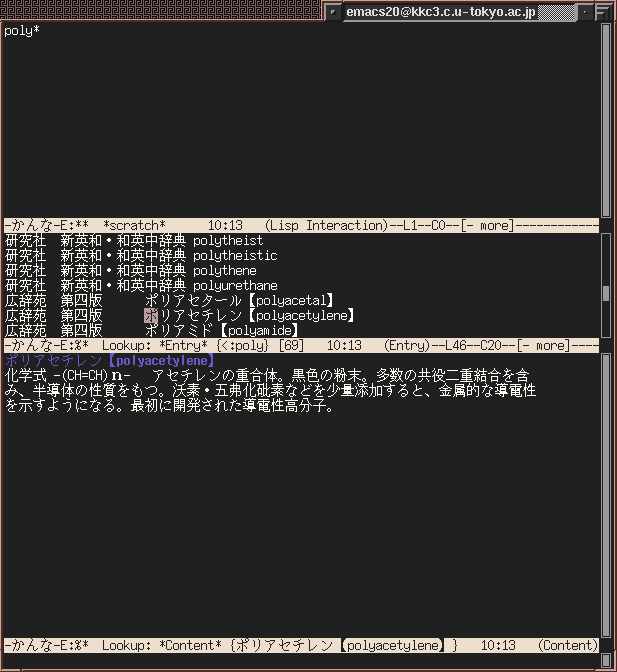617x672 pixels.
Task: Click {<:poly} [69] in Entry mode line
Action: click(261, 345)
